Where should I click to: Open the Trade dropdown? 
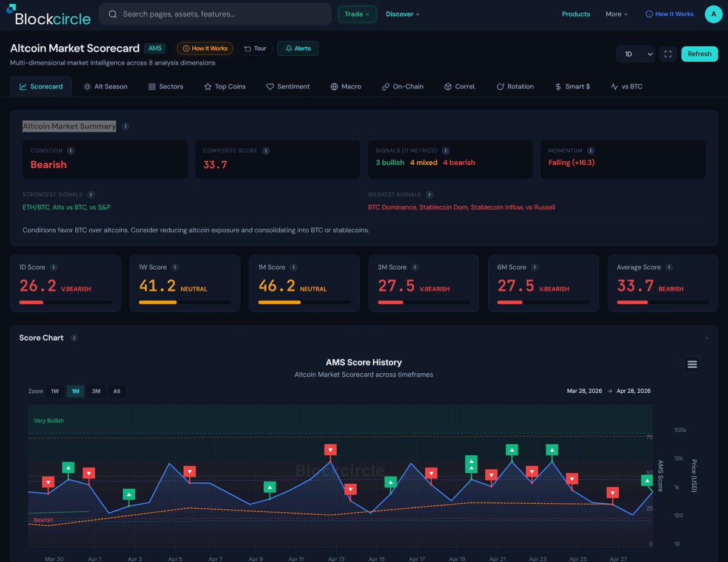tap(357, 14)
